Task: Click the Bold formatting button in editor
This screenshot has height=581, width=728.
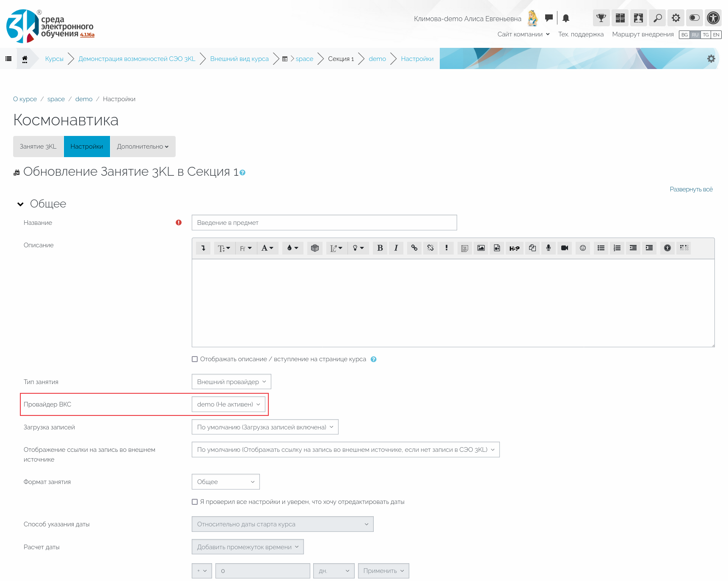Action: click(380, 248)
